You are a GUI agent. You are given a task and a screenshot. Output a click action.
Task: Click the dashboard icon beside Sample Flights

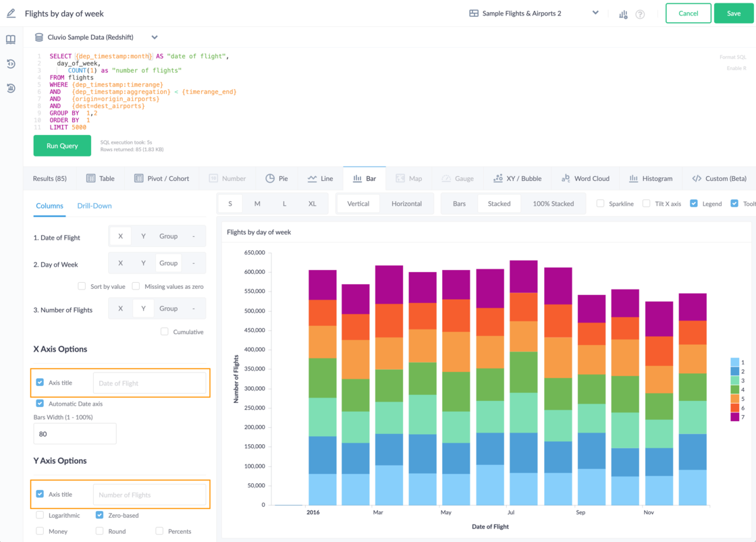coord(474,13)
